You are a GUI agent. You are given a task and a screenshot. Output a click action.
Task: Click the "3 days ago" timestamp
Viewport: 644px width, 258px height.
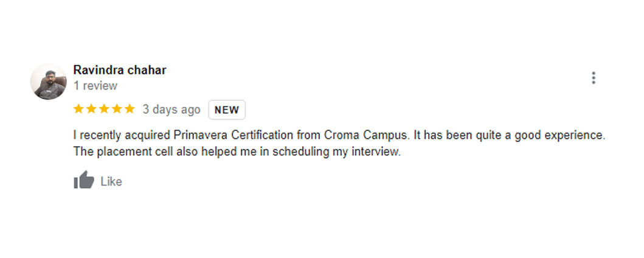tap(171, 110)
